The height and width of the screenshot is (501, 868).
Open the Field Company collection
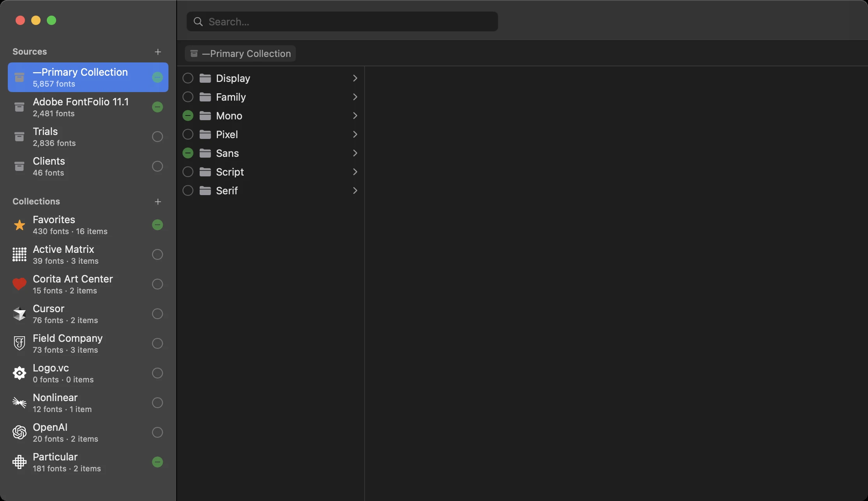[88, 343]
